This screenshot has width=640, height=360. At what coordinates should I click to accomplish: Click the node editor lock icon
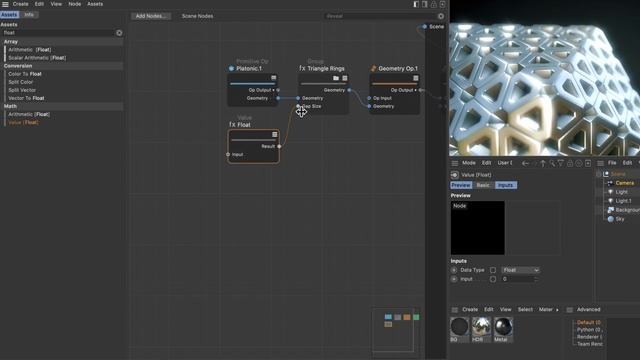[433, 4]
